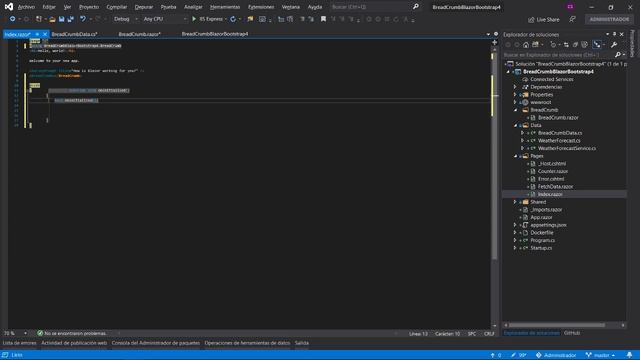This screenshot has height=360, width=640.
Task: Click the pending changes filter icon
Action: point(553,45)
